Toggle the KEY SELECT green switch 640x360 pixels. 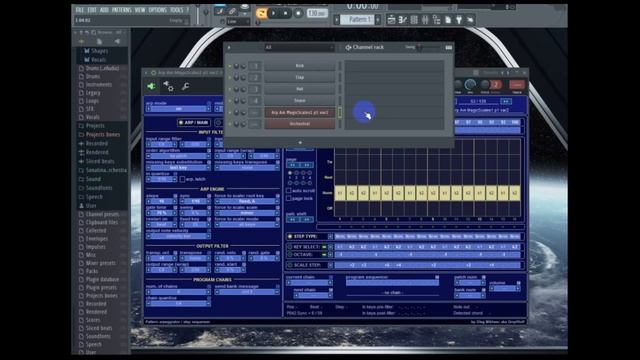[324, 247]
